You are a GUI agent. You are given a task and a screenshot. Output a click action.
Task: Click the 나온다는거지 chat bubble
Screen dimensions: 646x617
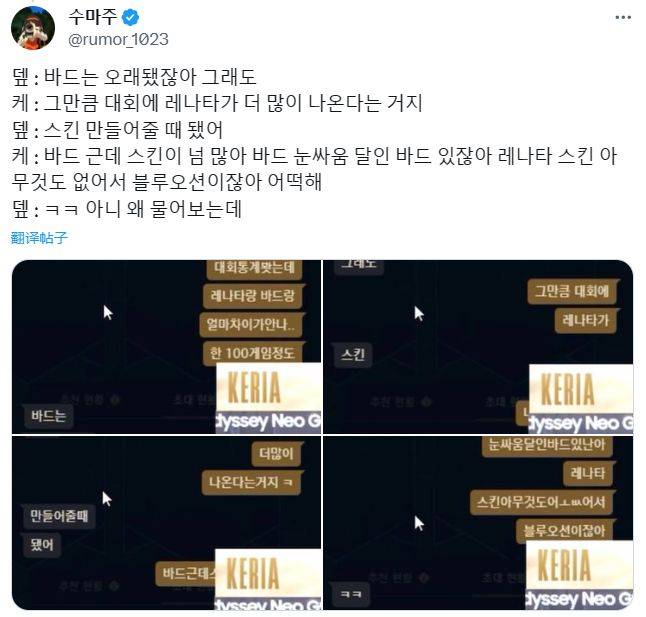click(251, 482)
